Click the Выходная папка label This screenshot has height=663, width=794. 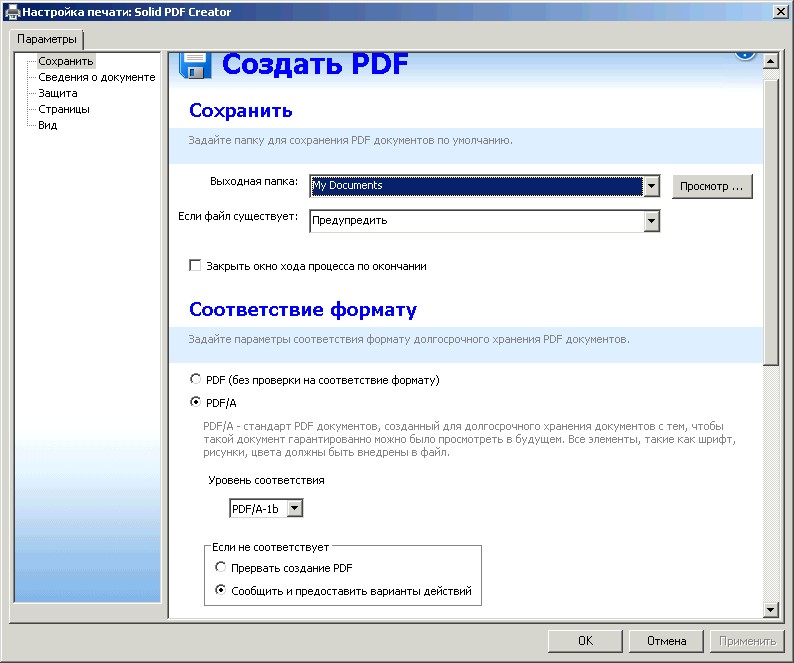(254, 181)
